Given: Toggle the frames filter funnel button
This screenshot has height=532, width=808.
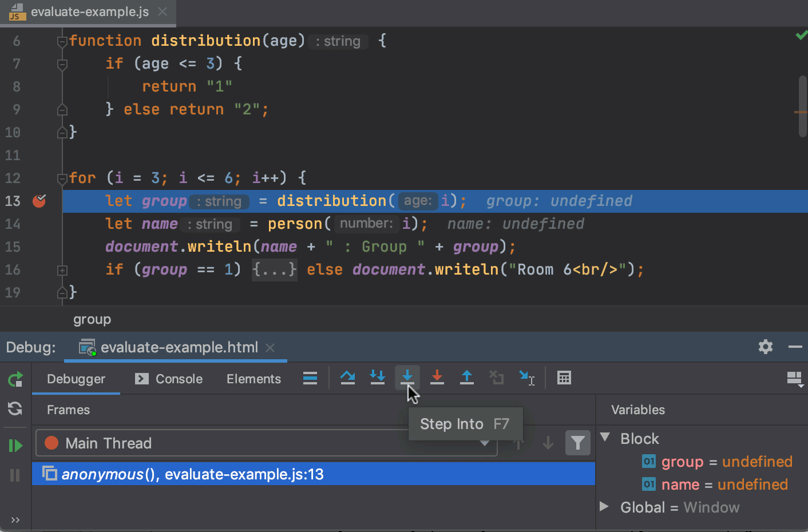Looking at the screenshot, I should [578, 443].
